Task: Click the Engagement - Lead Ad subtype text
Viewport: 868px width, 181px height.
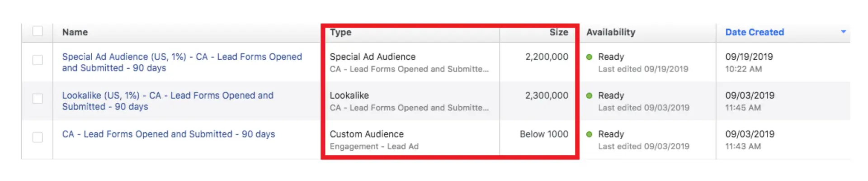Action: (374, 146)
